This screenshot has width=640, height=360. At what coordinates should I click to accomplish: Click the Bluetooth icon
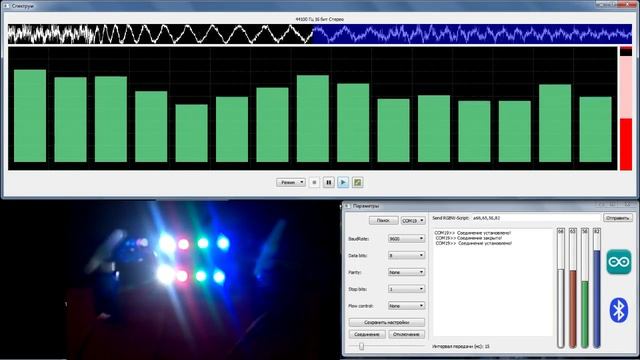click(x=619, y=310)
